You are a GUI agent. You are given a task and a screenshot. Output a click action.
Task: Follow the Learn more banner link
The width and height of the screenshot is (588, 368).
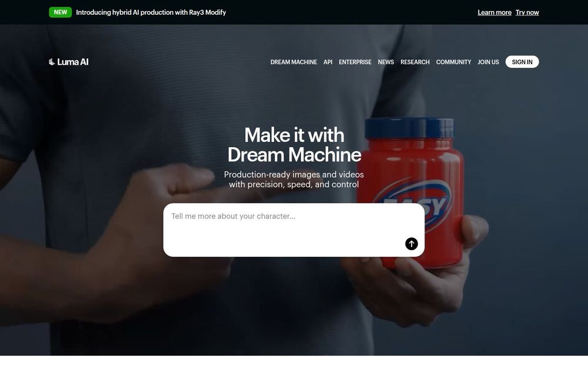495,12
